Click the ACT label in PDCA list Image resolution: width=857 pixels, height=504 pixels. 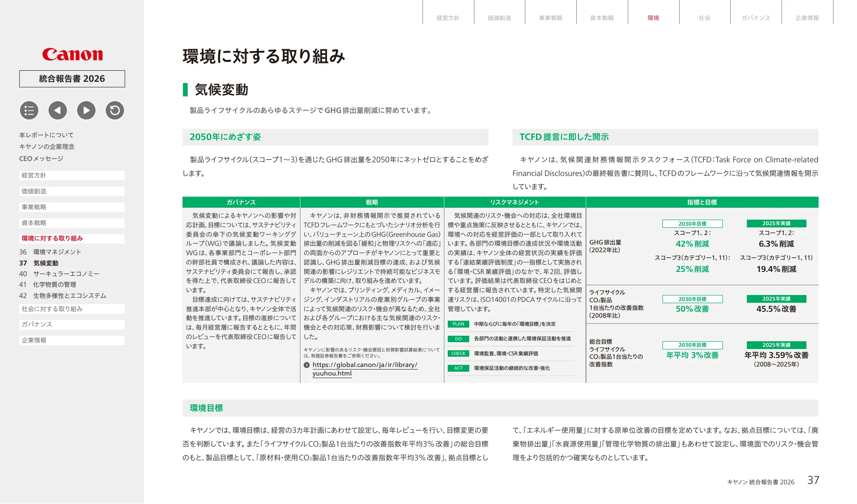click(x=458, y=368)
